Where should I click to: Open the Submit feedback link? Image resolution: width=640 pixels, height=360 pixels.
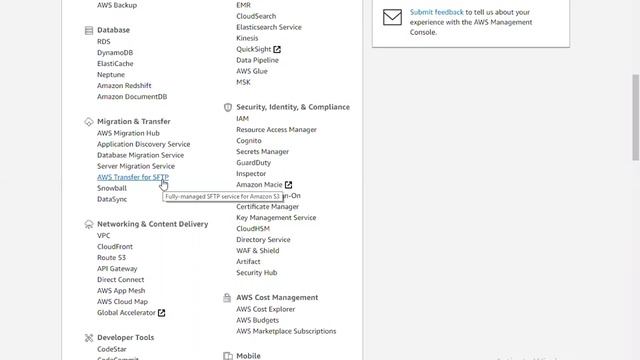(x=437, y=12)
